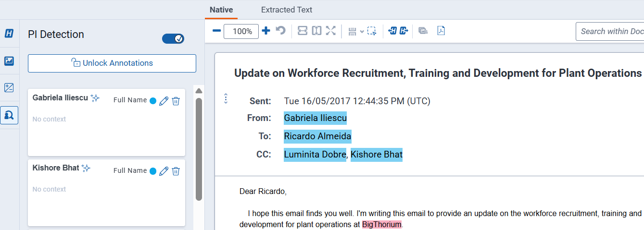The height and width of the screenshot is (230, 644).
Task: Open the page layout dropdown arrow
Action: tap(362, 32)
